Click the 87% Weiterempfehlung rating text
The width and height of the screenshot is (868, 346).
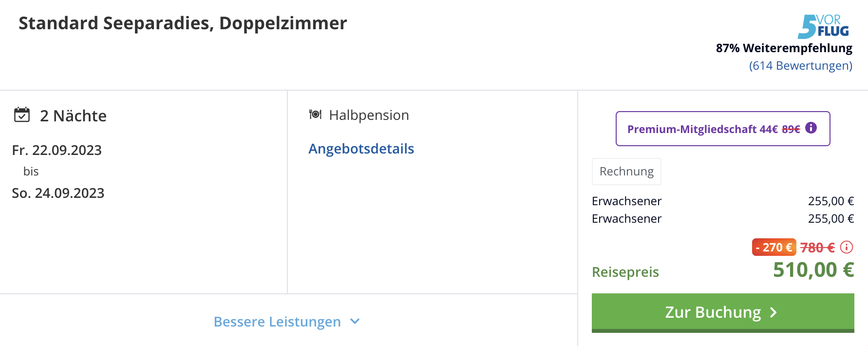(784, 48)
